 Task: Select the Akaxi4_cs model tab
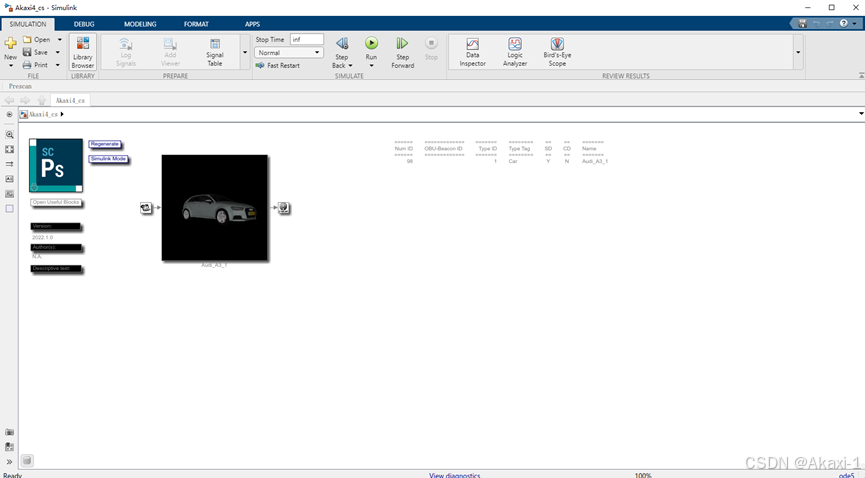[x=70, y=100]
